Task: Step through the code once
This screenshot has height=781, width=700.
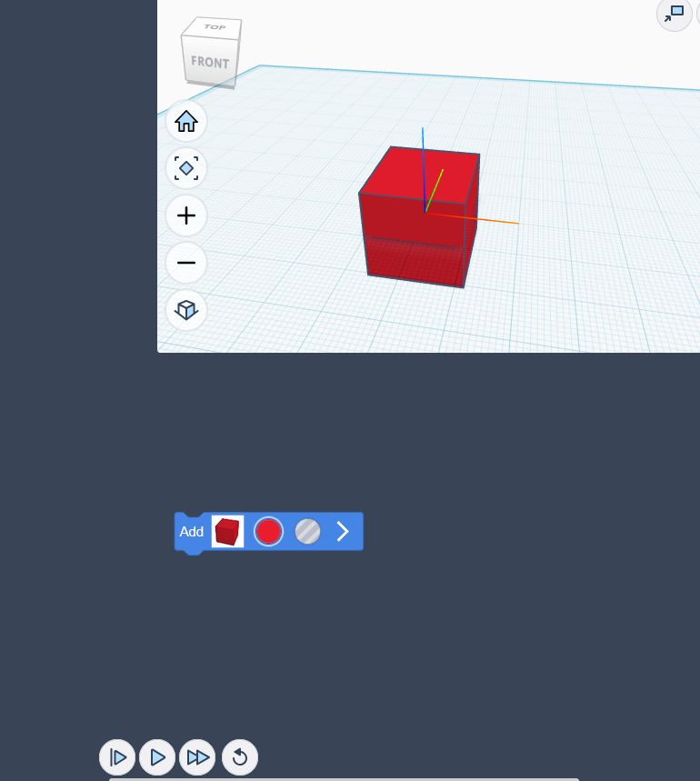Action: 117,757
